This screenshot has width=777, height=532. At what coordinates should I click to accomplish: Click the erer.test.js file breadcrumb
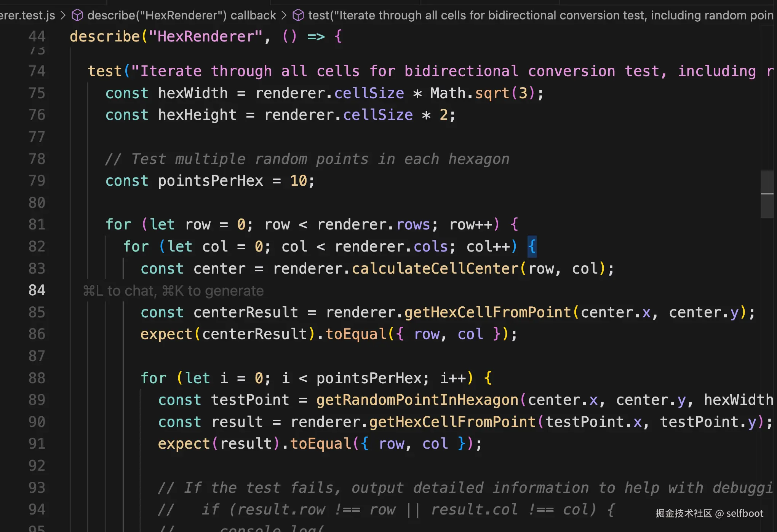(x=27, y=15)
